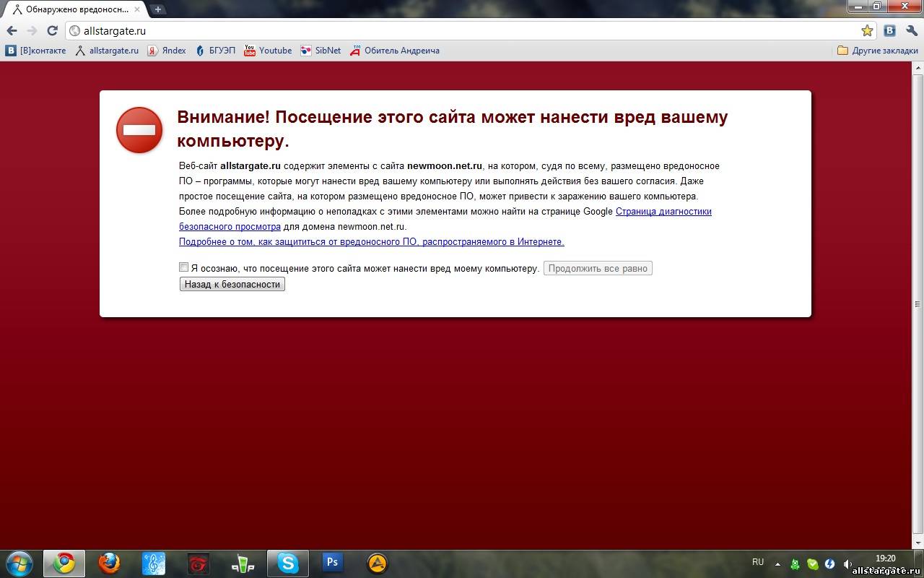
Task: Reload the current page
Action: point(52,30)
